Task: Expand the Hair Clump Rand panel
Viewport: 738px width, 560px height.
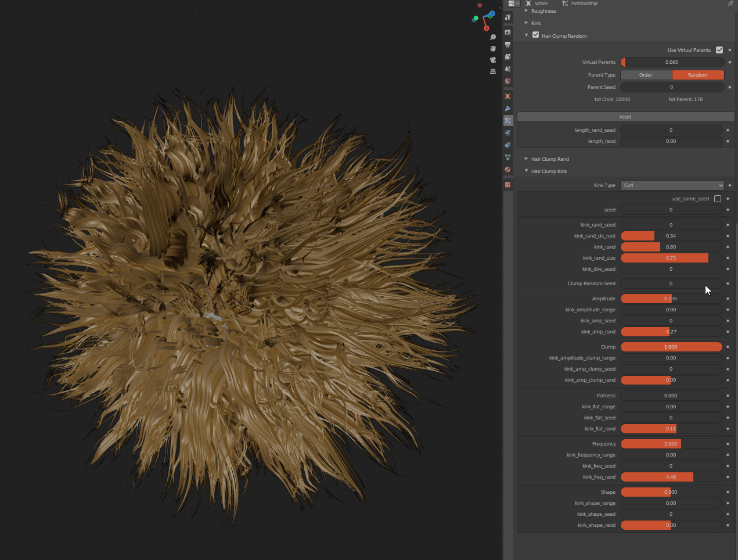Action: click(550, 159)
